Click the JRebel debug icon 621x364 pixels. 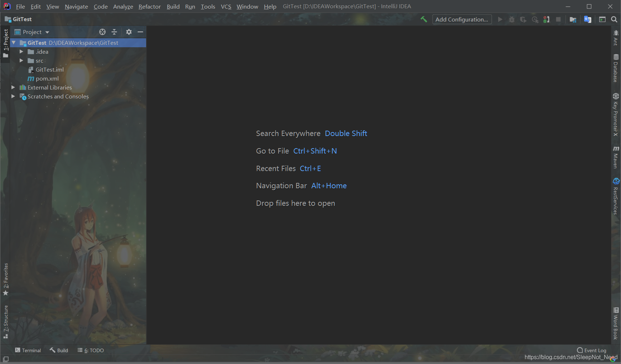(547, 19)
